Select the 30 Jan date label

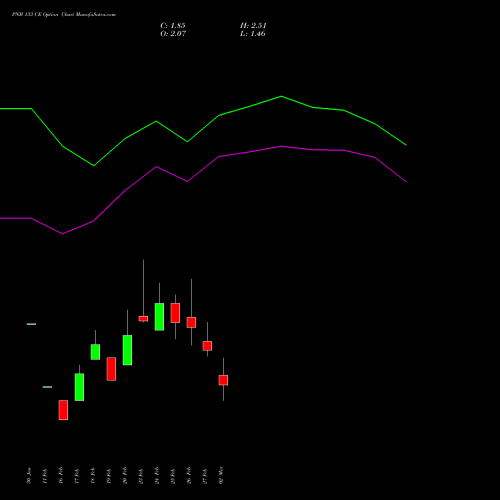[x=29, y=476]
